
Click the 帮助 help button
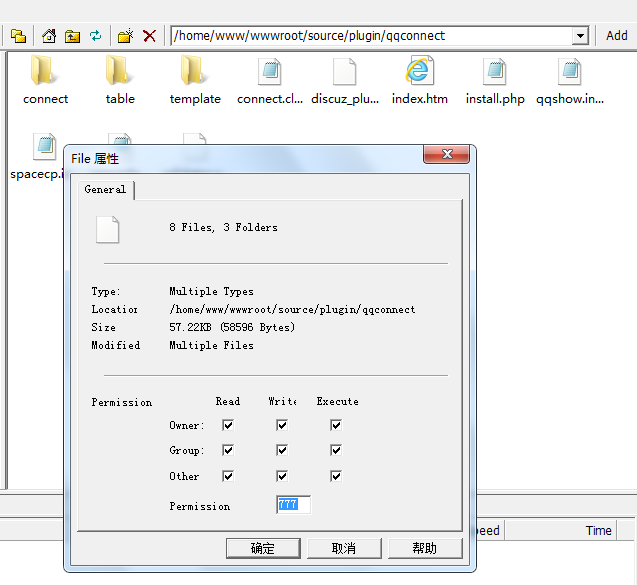click(x=424, y=548)
